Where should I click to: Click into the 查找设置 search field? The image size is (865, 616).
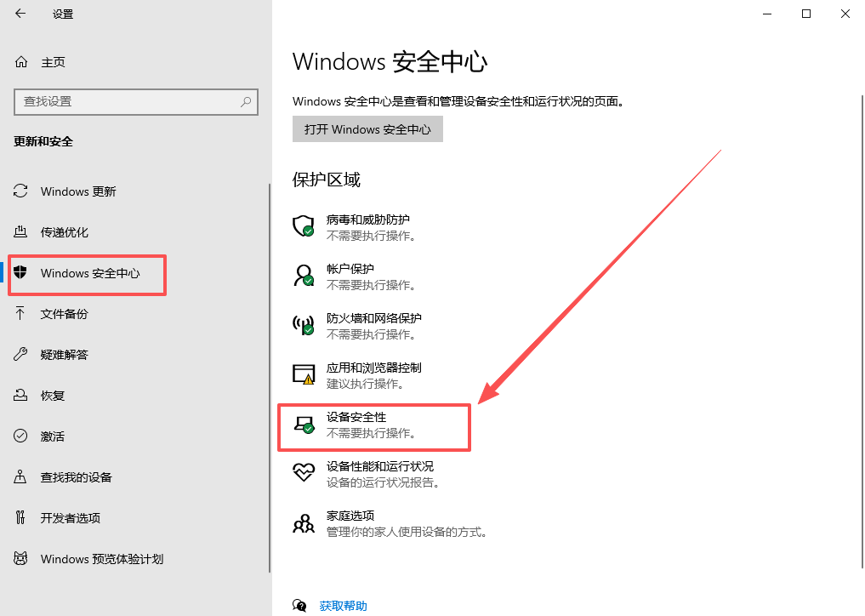[128, 101]
